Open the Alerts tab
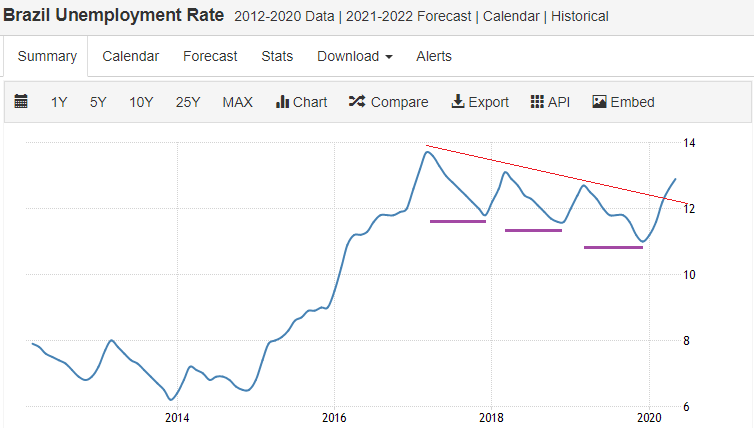This screenshot has width=755, height=428. point(434,56)
